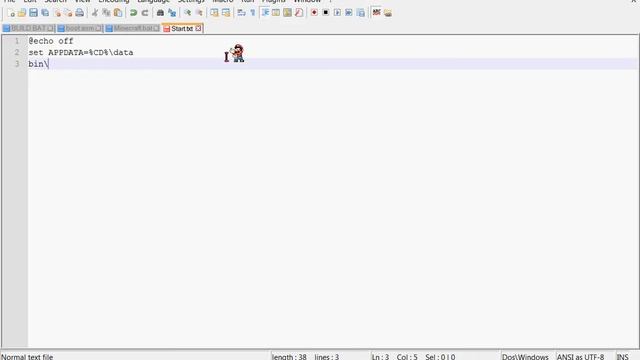Image resolution: width=640 pixels, height=360 pixels.
Task: Click the Redo arrow icon
Action: point(144,13)
